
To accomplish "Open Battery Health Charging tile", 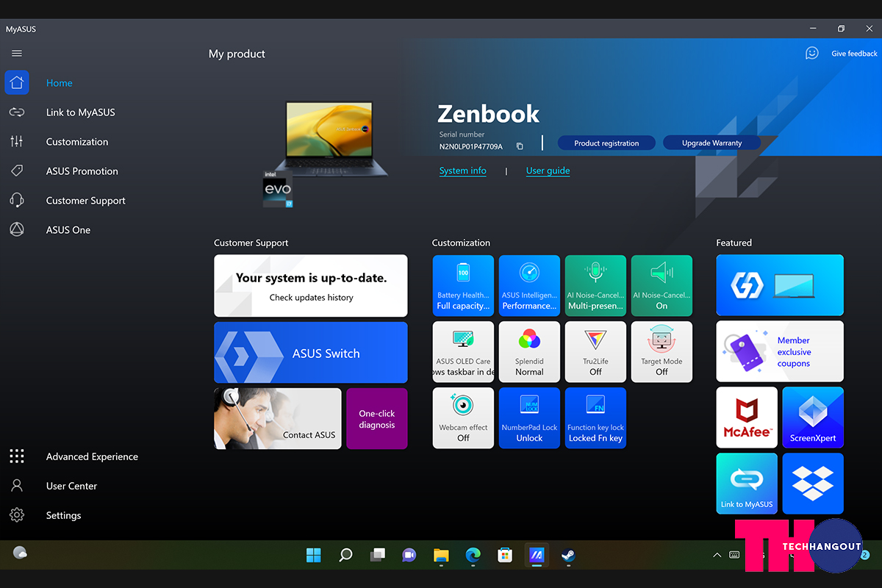I will click(x=463, y=285).
